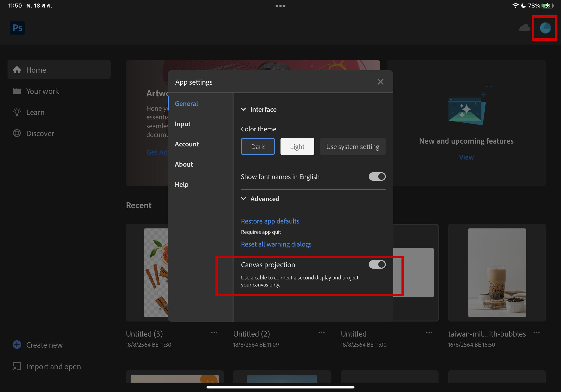Screen dimensions: 561x392
Task: Click the Import and open icon
Action: tap(17, 366)
